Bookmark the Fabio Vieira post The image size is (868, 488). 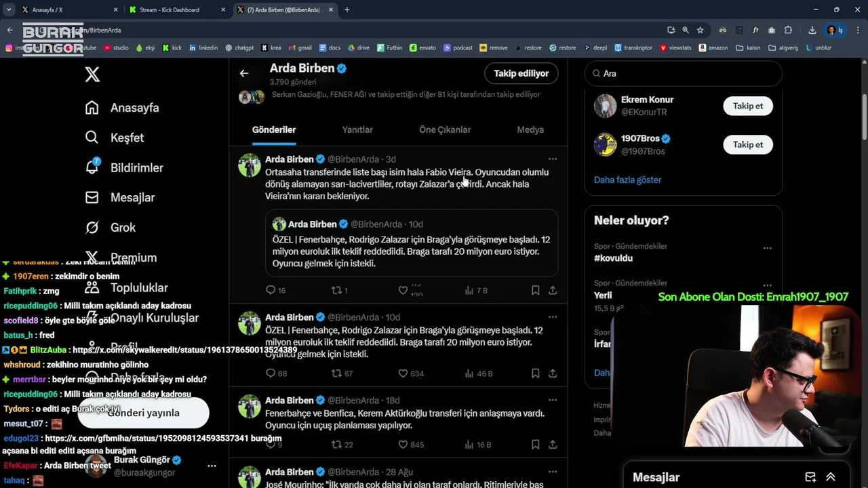point(535,290)
